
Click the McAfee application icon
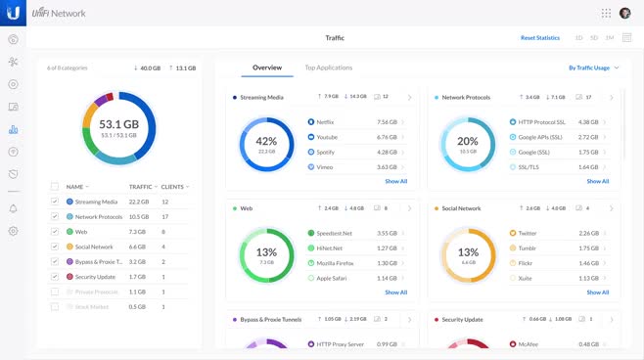(513, 344)
